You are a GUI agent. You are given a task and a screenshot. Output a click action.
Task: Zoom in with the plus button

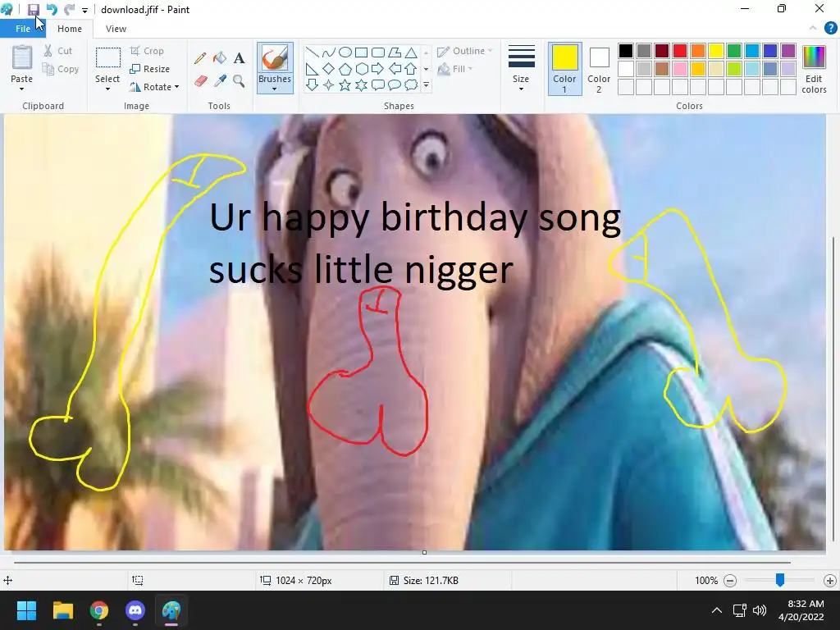click(830, 580)
